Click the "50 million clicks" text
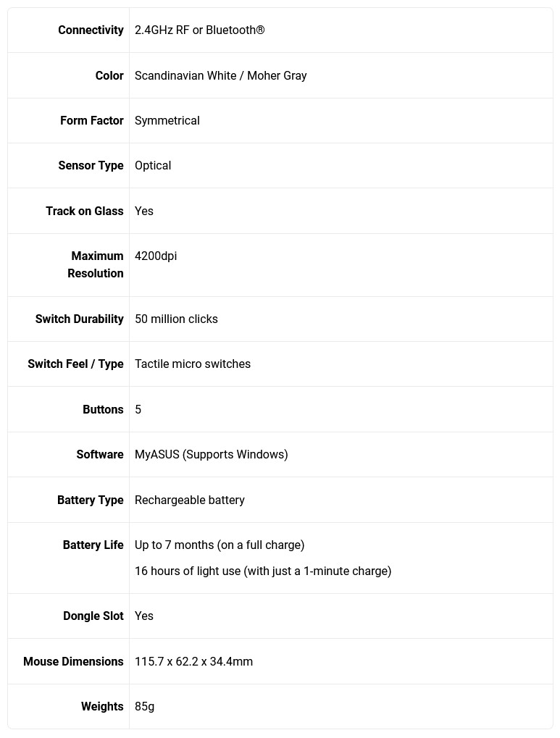Image resolution: width=560 pixels, height=738 pixels. click(176, 319)
